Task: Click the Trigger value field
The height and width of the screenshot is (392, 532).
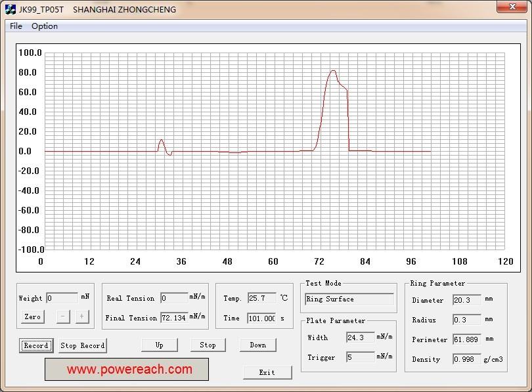Action: (360, 357)
